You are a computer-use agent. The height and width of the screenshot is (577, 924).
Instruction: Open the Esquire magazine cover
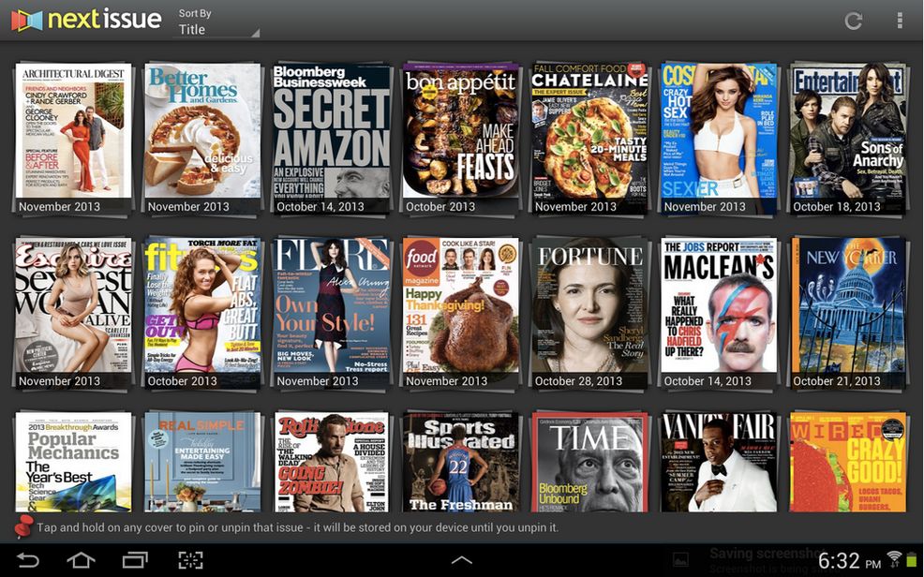(73, 313)
